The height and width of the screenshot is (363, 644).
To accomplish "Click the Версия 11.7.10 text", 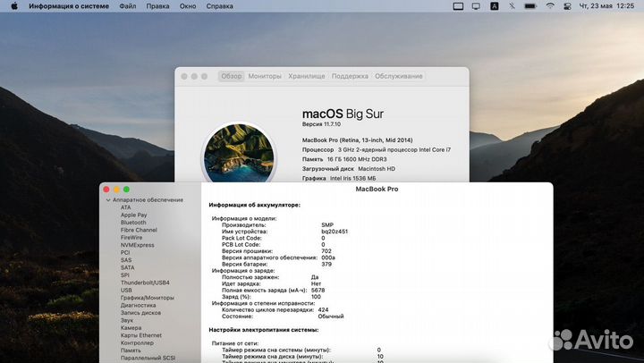I will coord(321,124).
